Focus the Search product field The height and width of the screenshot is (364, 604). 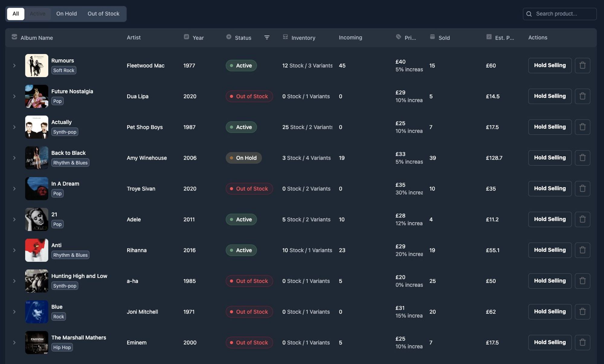click(560, 14)
